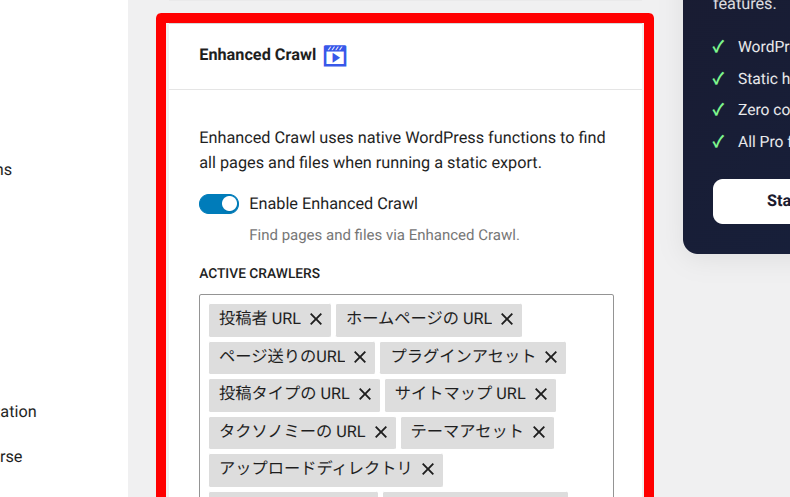The image size is (790, 497).
Task: Remove the サイトマップ URL crawler tag
Action: (x=541, y=394)
